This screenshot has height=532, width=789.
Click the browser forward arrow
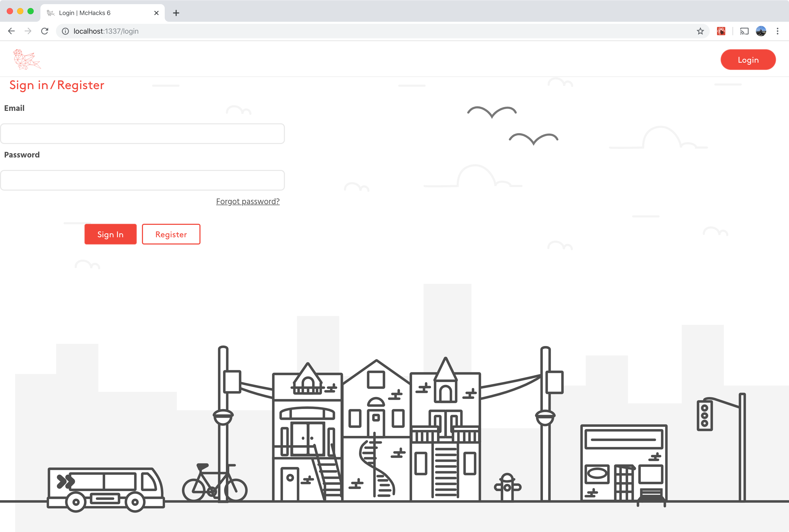point(28,31)
